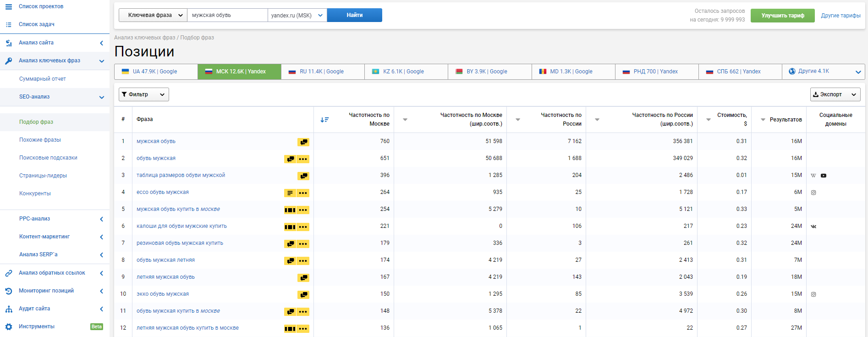Switch to the РНД 700 Yandex tab
This screenshot has width=868, height=337.
(x=657, y=72)
